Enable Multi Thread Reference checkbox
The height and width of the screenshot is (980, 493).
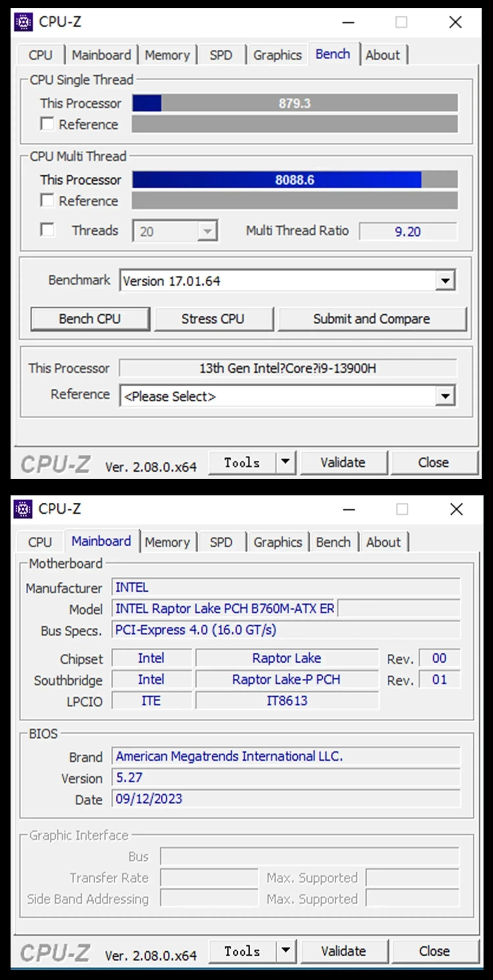point(47,200)
